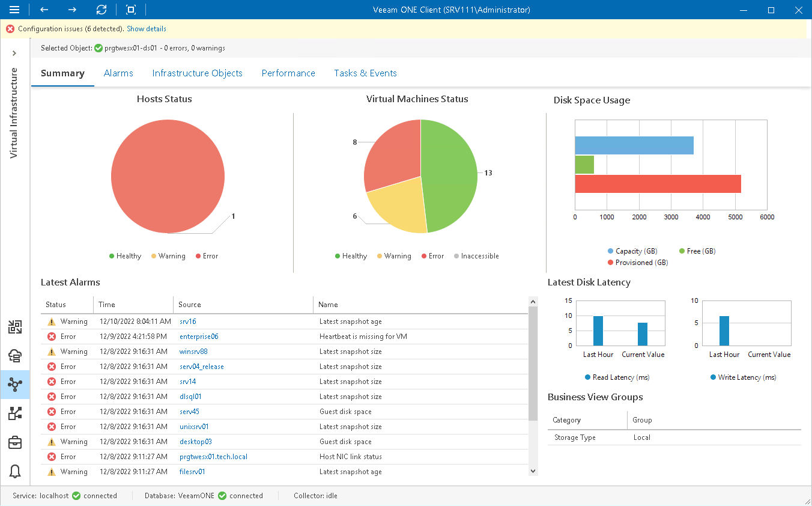Image resolution: width=812 pixels, height=506 pixels.
Task: Open Alarm Management via the bell icon
Action: pos(15,471)
